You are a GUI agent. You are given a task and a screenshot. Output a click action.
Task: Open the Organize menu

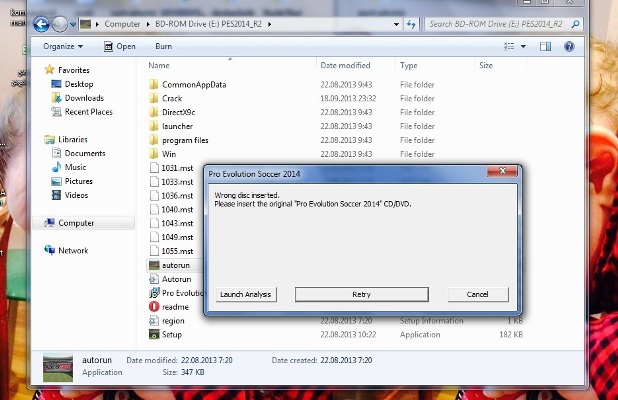click(x=63, y=47)
